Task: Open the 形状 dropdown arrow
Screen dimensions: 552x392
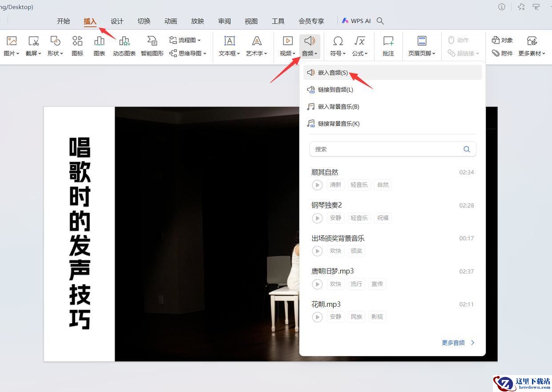Action: [x=61, y=54]
